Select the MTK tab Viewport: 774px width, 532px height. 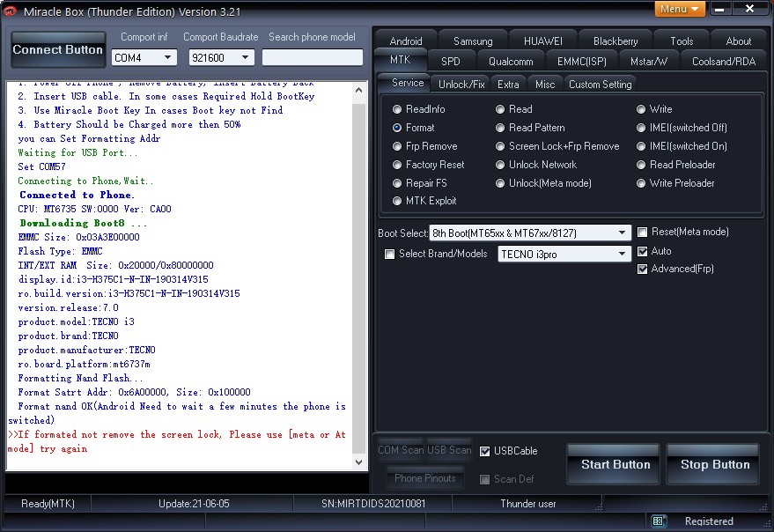(x=401, y=60)
